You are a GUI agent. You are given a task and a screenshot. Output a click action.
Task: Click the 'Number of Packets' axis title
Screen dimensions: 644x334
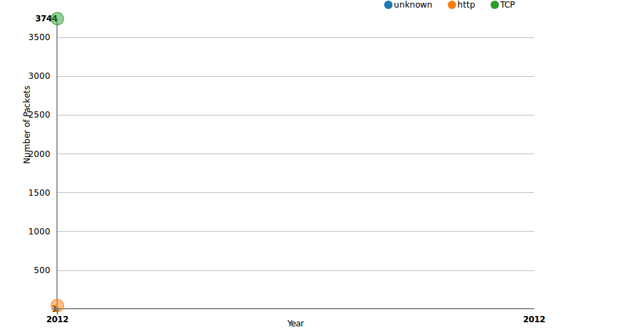(x=27, y=124)
